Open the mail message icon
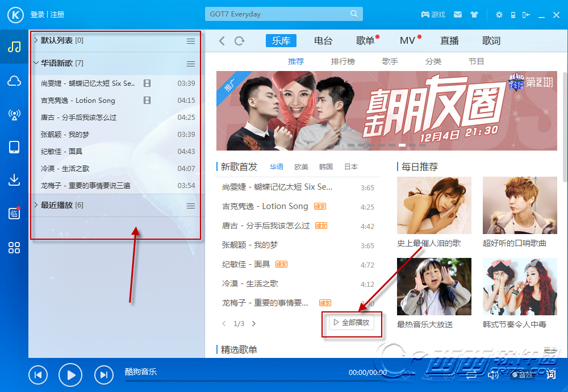This screenshot has height=392, width=568. coord(458,15)
